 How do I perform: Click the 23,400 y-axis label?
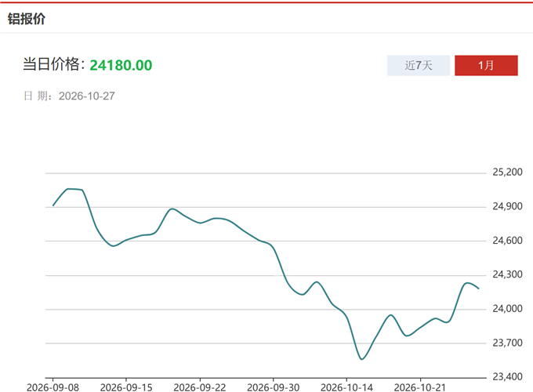tap(507, 376)
